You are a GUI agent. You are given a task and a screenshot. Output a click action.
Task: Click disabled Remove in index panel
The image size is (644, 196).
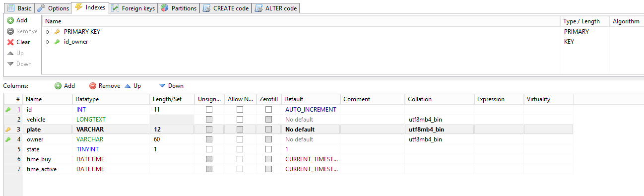(x=22, y=31)
